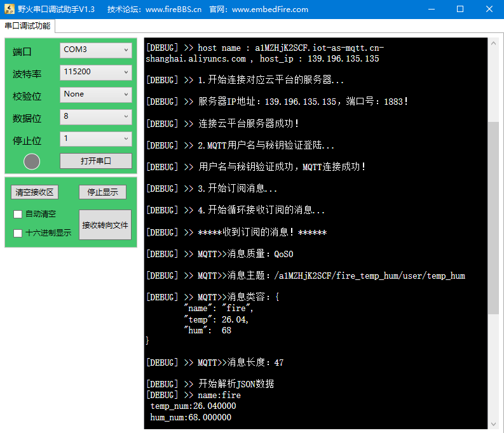Click the text 'hum_num:68.000000'
This screenshot has height=433, width=504.
(x=191, y=417)
